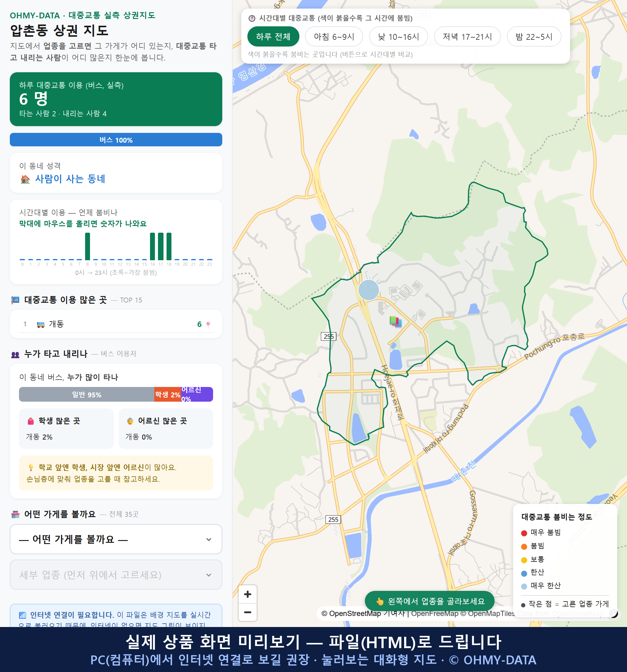Click the hour 8 bar in the chart
Image resolution: width=627 pixels, height=672 pixels.
click(88, 246)
